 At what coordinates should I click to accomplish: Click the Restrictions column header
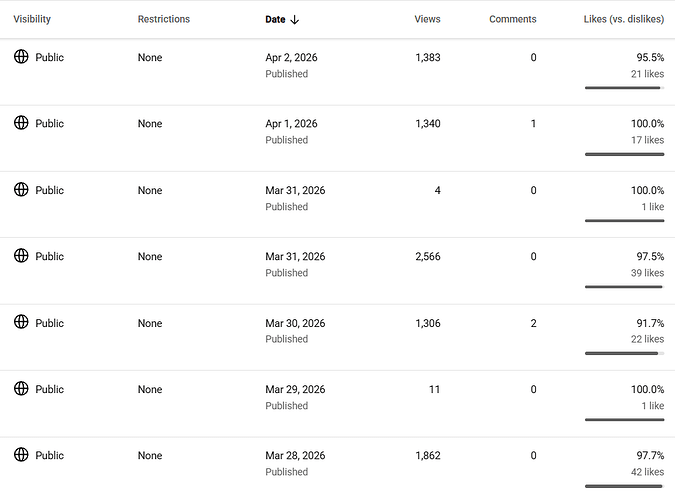click(x=163, y=19)
